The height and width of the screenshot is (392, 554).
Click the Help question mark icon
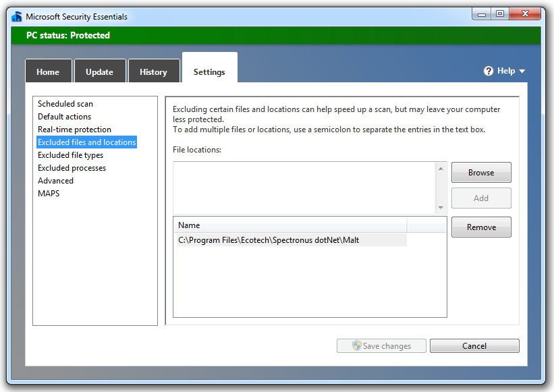[489, 71]
